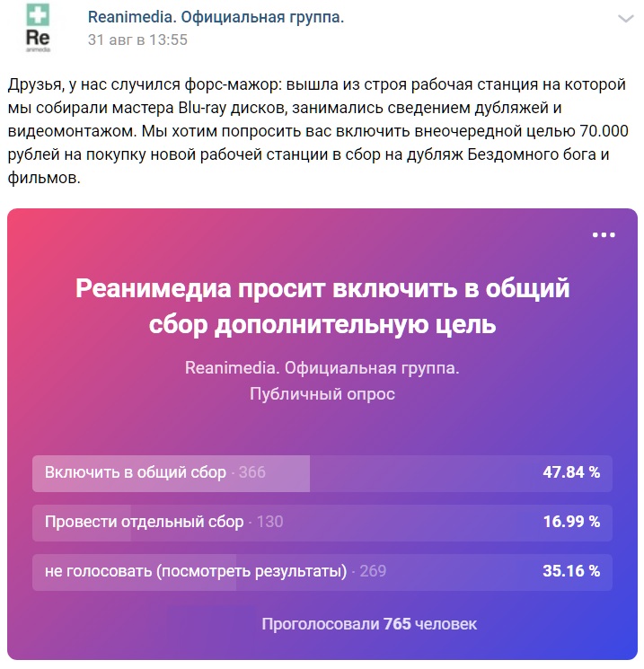Choose 'не голосовать (посмотреть результаты)' option
Image resolution: width=644 pixels, height=669 pixels.
pyautogui.click(x=322, y=572)
